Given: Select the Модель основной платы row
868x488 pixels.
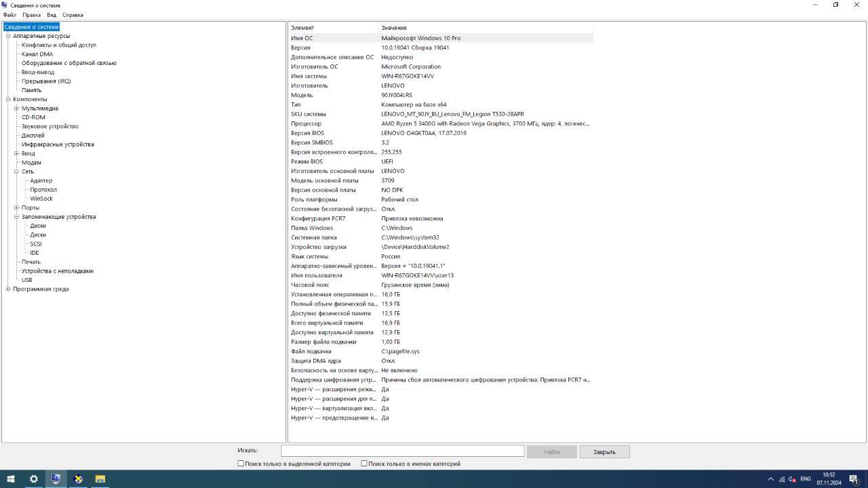Looking at the screenshot, I should pos(441,180).
